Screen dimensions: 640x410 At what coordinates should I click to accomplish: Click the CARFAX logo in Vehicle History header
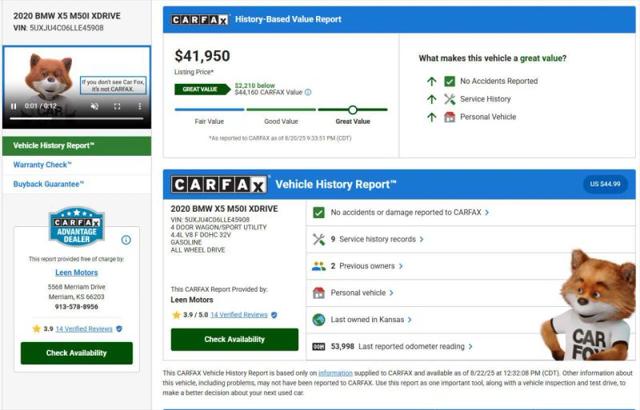point(220,184)
